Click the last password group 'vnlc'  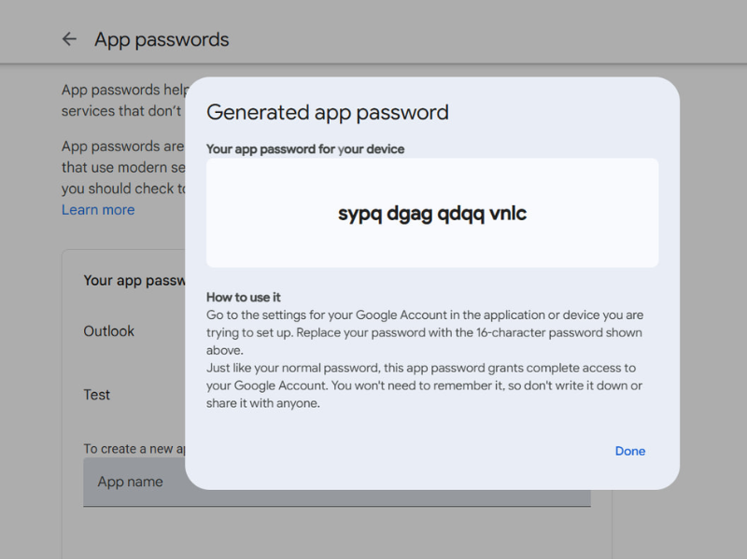click(505, 214)
